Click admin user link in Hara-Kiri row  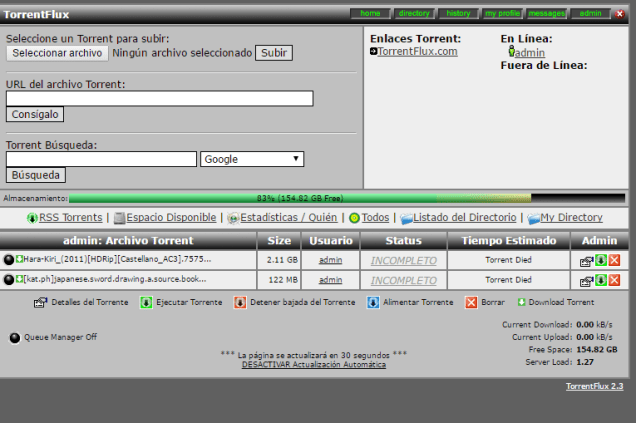click(331, 260)
